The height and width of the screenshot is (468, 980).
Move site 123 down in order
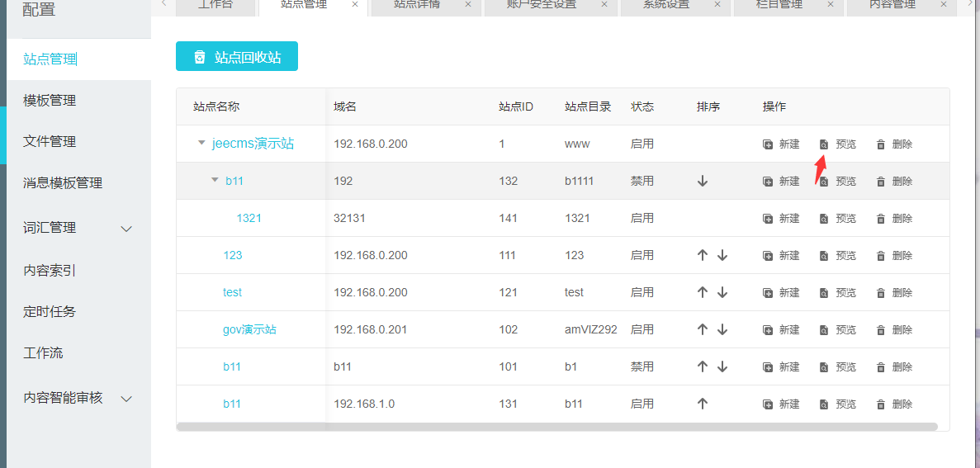[722, 256]
